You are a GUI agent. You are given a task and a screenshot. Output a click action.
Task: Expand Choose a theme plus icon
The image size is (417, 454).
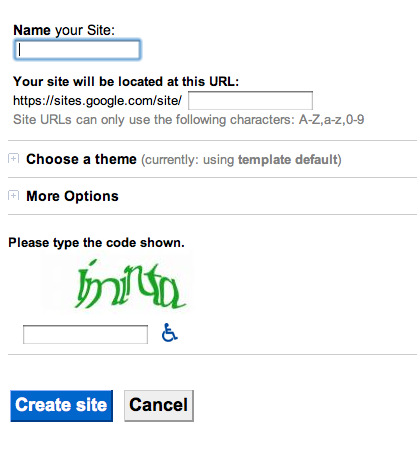[x=14, y=158]
